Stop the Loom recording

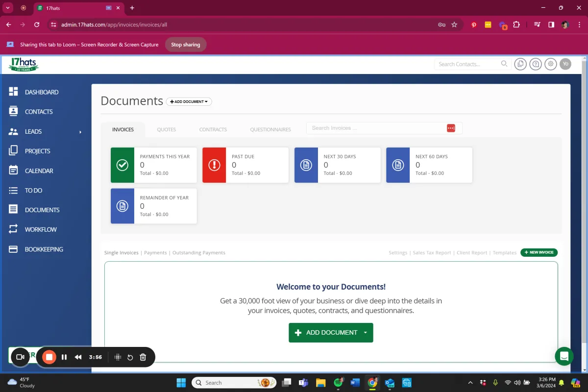pyautogui.click(x=49, y=357)
